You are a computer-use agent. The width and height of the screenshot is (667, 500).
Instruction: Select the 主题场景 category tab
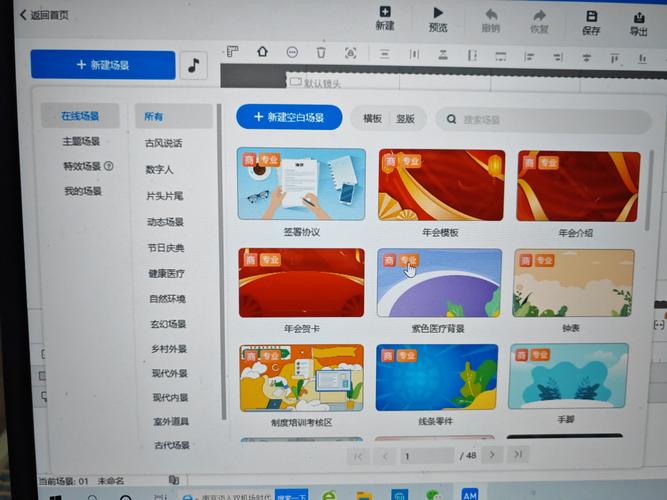82,141
